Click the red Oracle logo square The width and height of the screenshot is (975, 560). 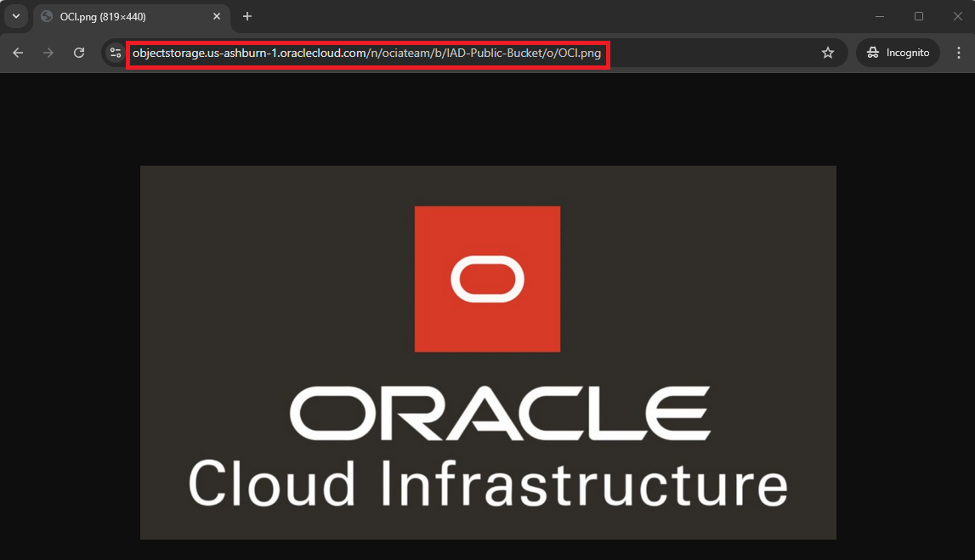point(487,278)
